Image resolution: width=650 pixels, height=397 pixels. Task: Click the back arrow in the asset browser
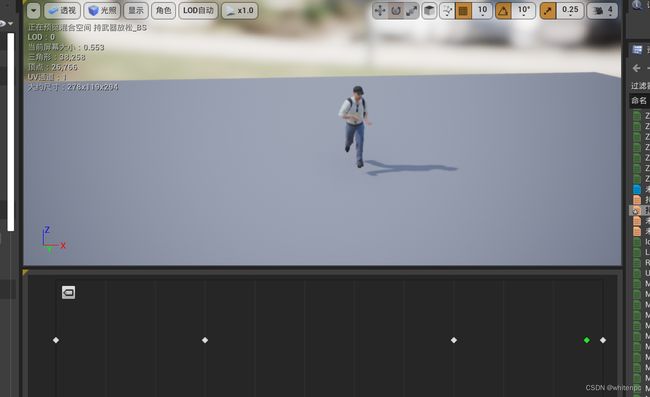click(x=637, y=68)
